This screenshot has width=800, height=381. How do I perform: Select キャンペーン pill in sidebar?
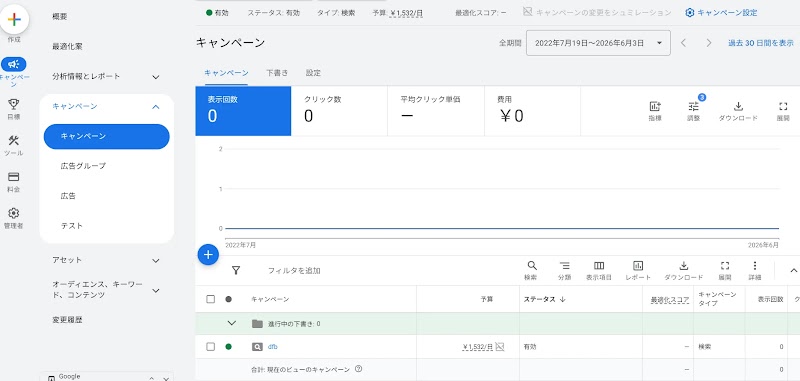pos(107,136)
